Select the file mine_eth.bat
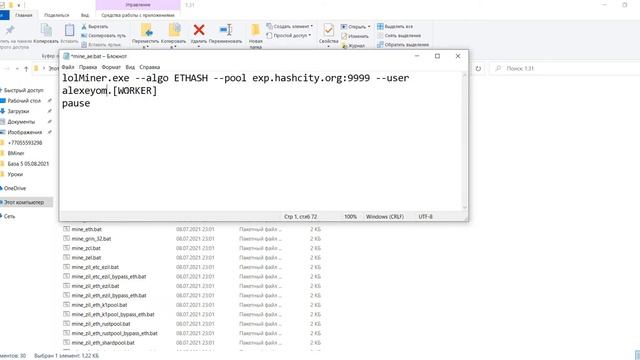Screen dimensions: 640x360 point(87,229)
